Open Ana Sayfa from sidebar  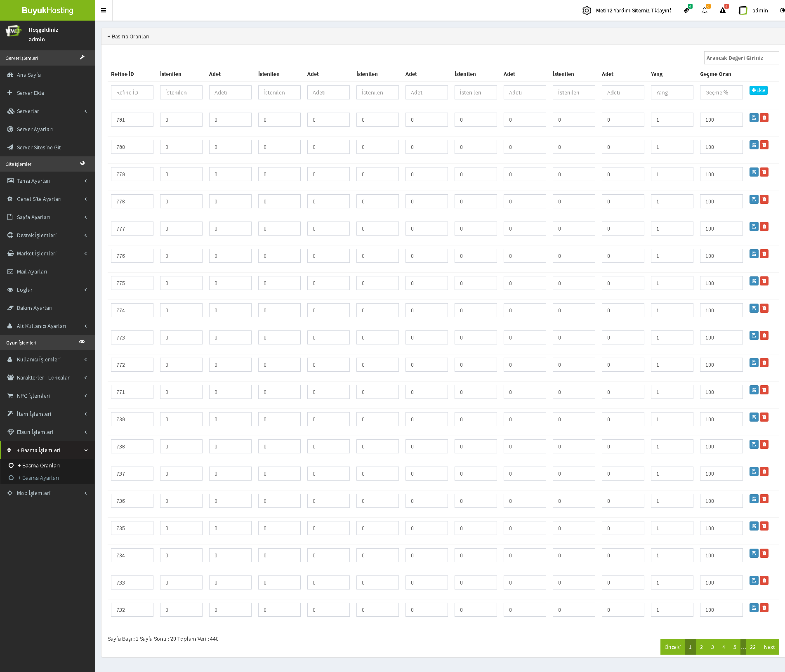pyautogui.click(x=29, y=75)
